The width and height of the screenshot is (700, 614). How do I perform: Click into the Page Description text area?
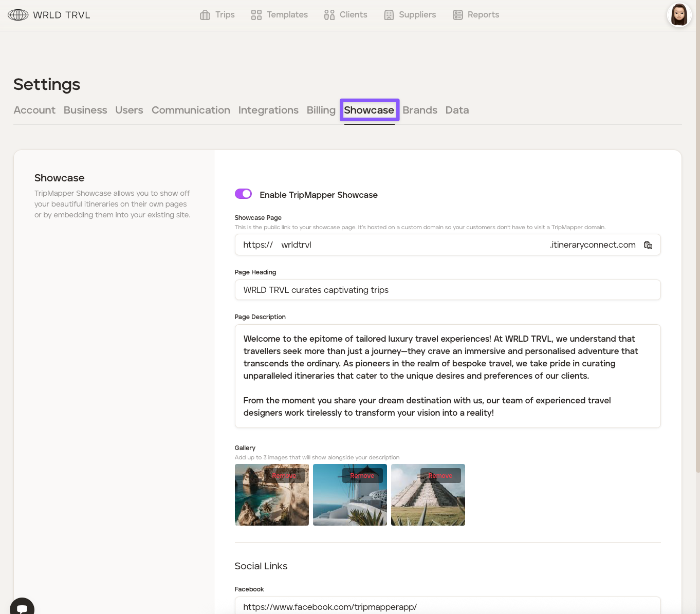click(x=447, y=376)
